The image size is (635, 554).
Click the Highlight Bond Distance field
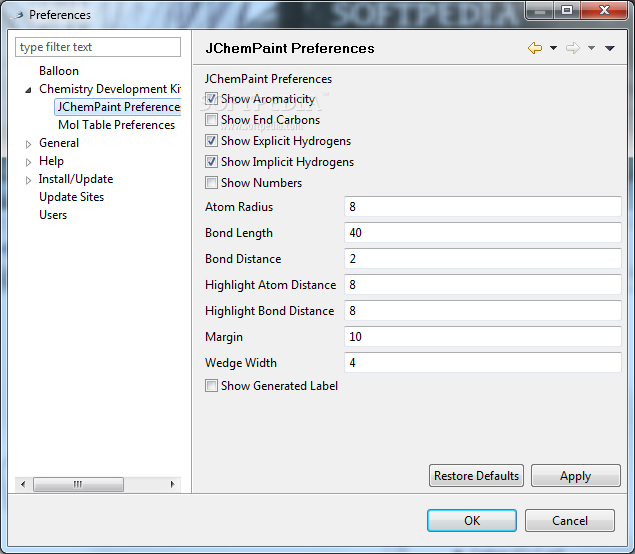(x=483, y=311)
